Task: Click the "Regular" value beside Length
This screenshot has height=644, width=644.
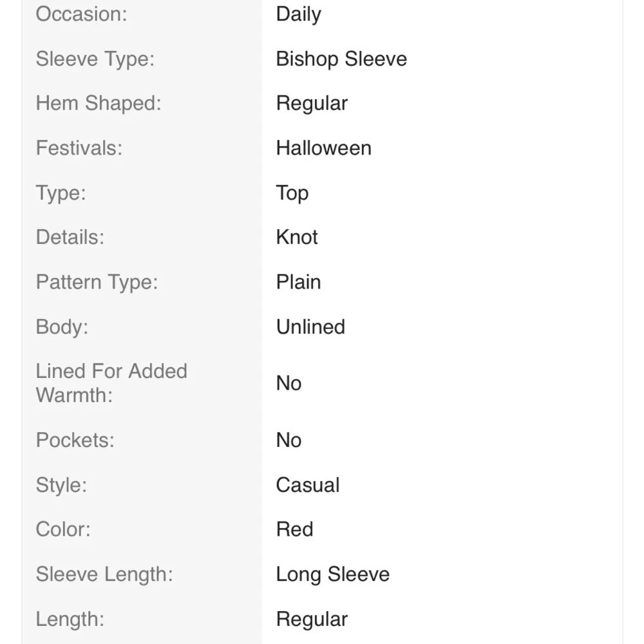Action: 312,620
